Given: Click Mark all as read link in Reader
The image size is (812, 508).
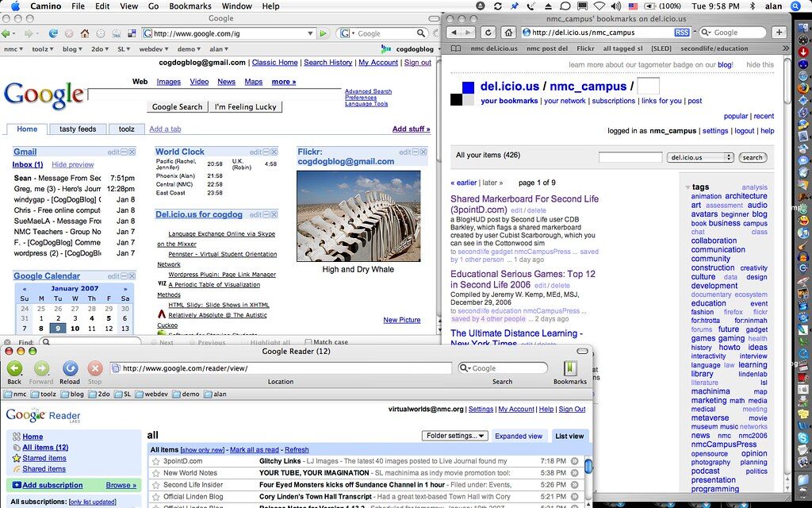Looking at the screenshot, I should (x=255, y=449).
